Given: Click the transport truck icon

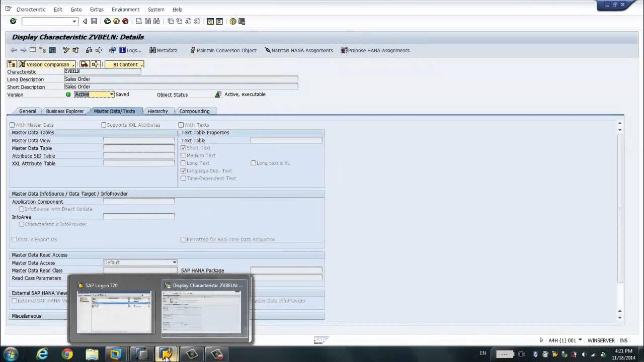Looking at the screenshot, I should 85,64.
